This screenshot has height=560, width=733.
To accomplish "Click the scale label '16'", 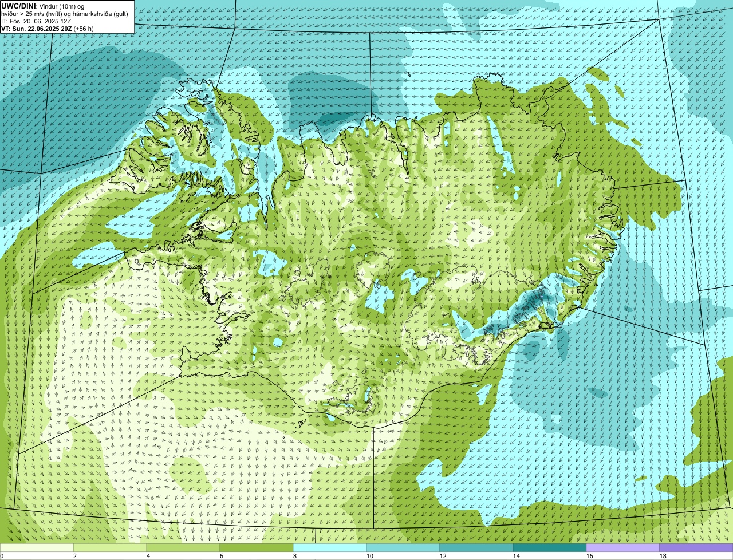I will (590, 556).
